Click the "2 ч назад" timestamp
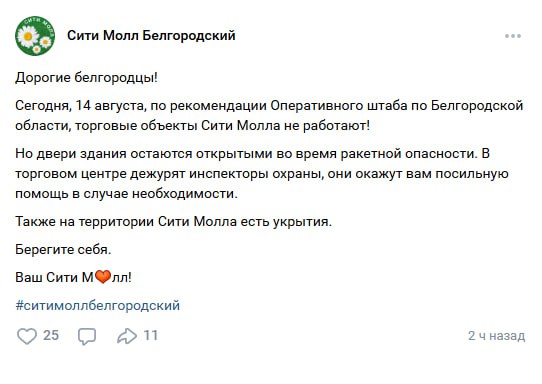 click(496, 336)
